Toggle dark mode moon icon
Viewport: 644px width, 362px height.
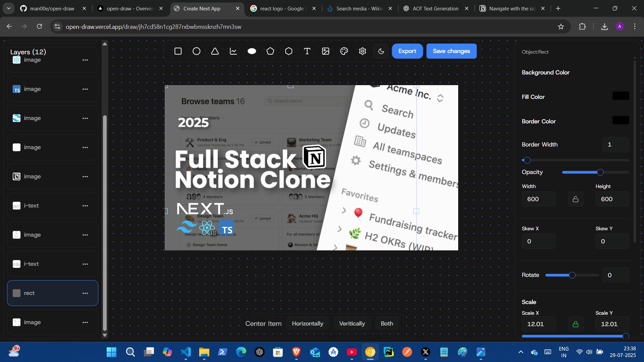coord(381,51)
